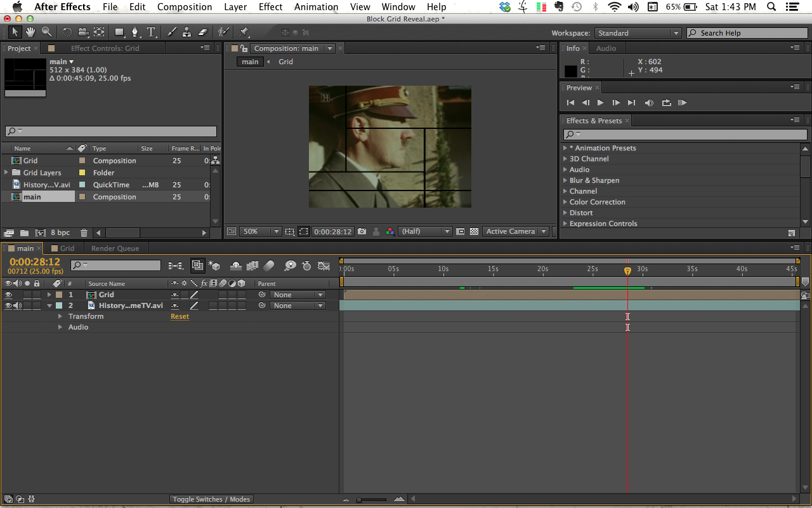Select the Horizontal Type tool
The image size is (812, 508).
tap(151, 32)
